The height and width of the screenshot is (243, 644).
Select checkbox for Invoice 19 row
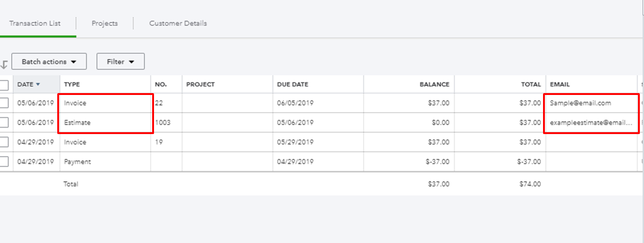pos(4,142)
